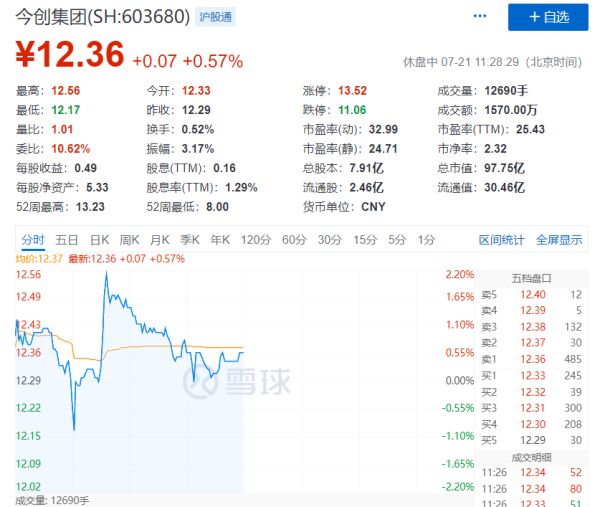Open the three-dot more options menu
Viewport: 600px width, 507px height.
(481, 17)
